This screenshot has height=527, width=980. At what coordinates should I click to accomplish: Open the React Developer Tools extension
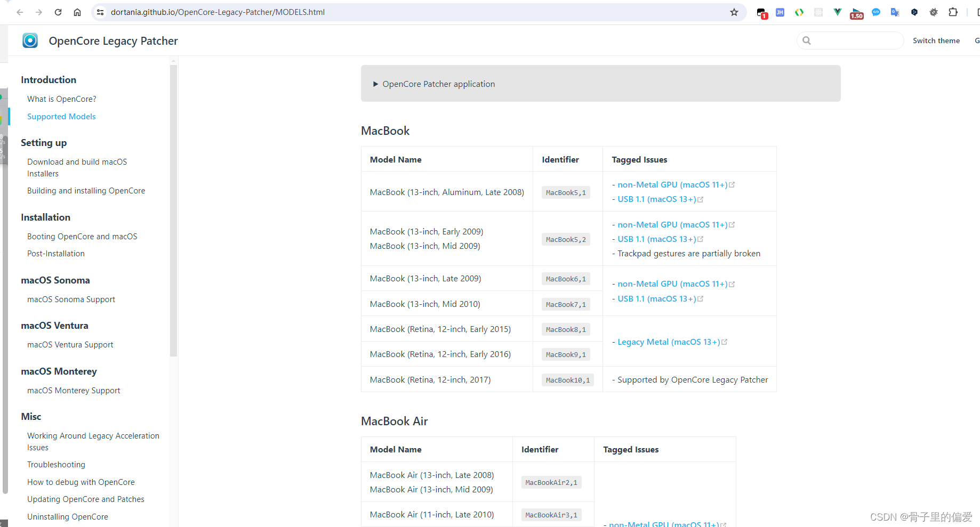818,12
